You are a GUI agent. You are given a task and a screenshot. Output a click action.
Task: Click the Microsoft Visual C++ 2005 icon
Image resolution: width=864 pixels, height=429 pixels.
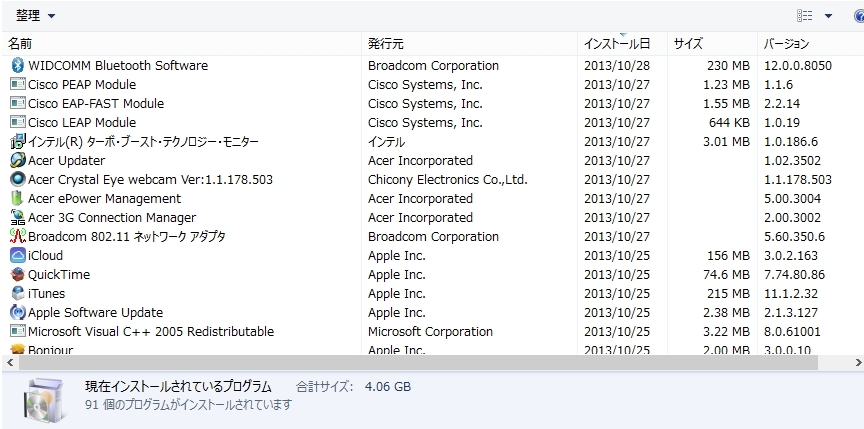(x=18, y=332)
